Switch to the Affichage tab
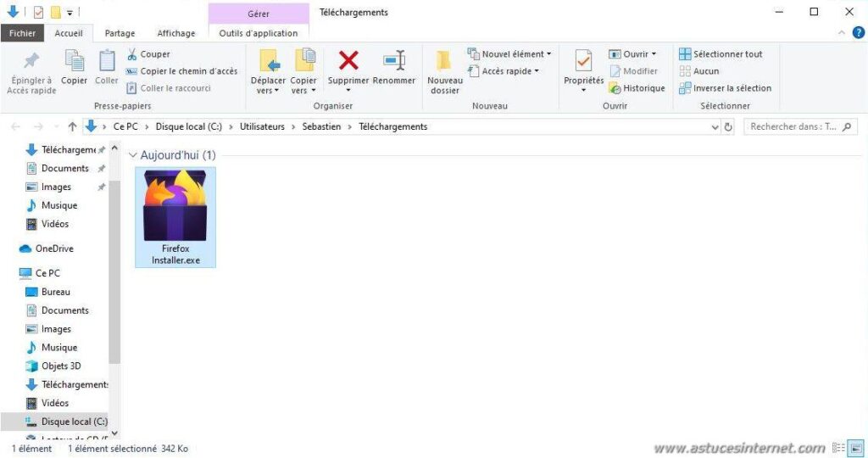The height and width of the screenshot is (458, 868). (x=176, y=33)
